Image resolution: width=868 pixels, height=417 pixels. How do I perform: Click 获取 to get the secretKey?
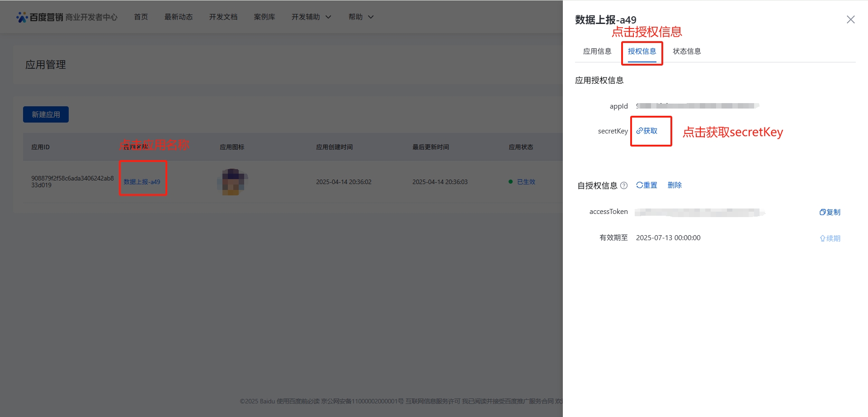[x=647, y=131]
